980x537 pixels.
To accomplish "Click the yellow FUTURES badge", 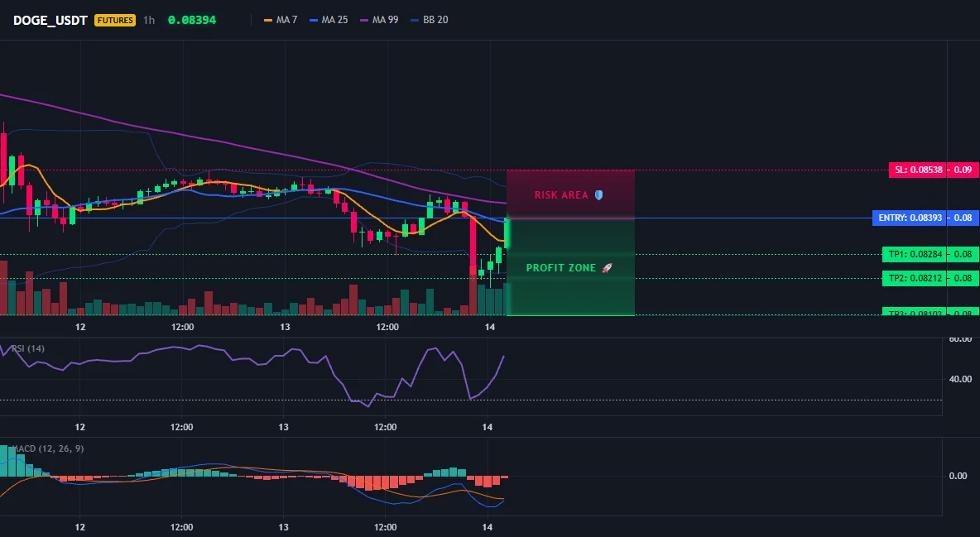I will point(115,20).
